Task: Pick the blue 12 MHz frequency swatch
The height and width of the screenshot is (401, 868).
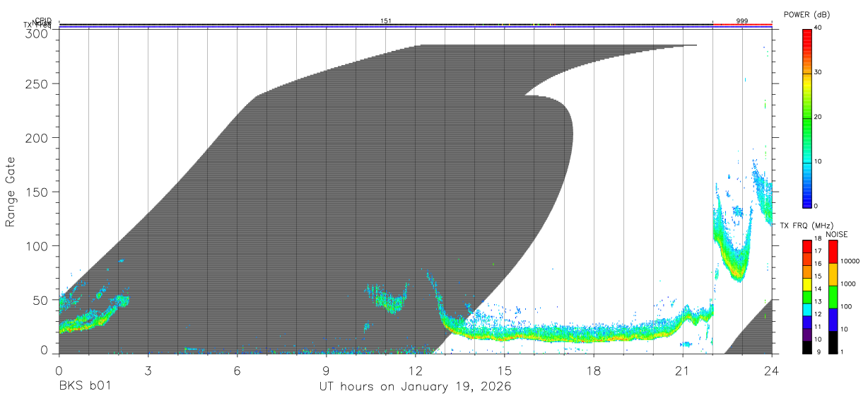Action: [807, 322]
